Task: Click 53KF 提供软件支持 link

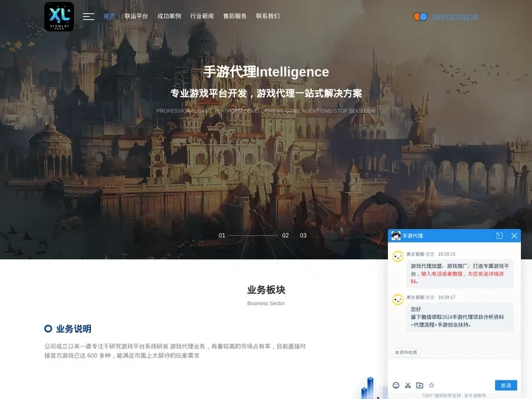Action: [x=442, y=395]
